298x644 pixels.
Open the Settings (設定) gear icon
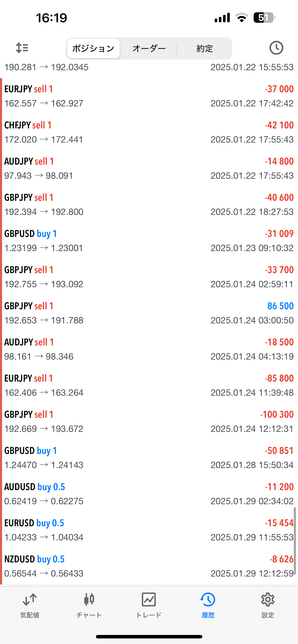point(268,604)
